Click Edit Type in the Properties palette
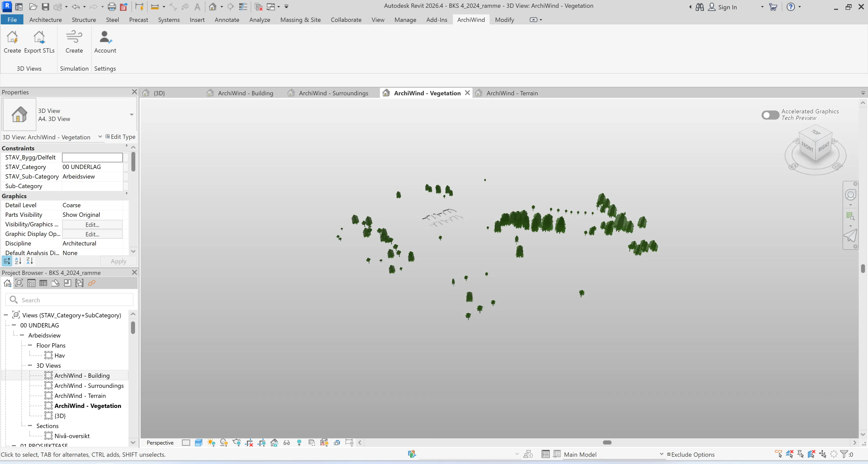 (120, 137)
